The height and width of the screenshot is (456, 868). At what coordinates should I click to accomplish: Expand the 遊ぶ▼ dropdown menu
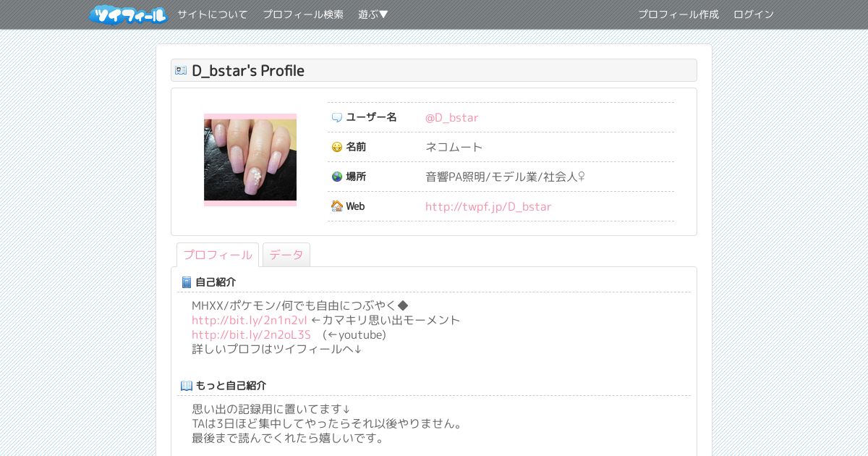[x=373, y=14]
